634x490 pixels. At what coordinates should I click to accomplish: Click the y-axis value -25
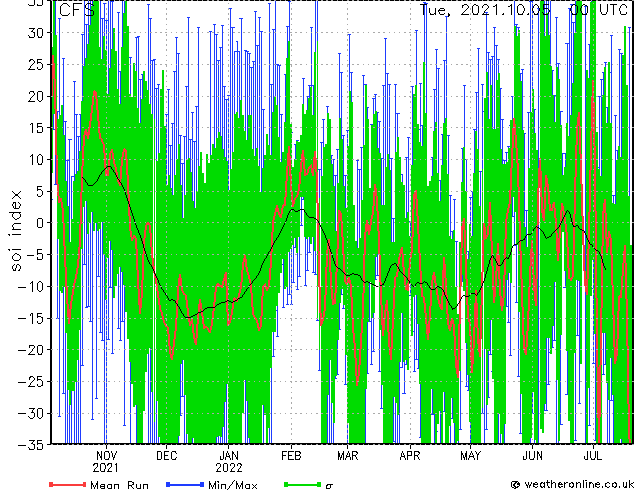tap(31, 382)
